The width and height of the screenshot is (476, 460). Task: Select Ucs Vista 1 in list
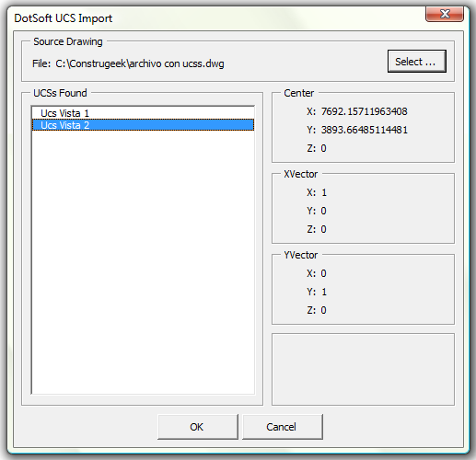143,113
